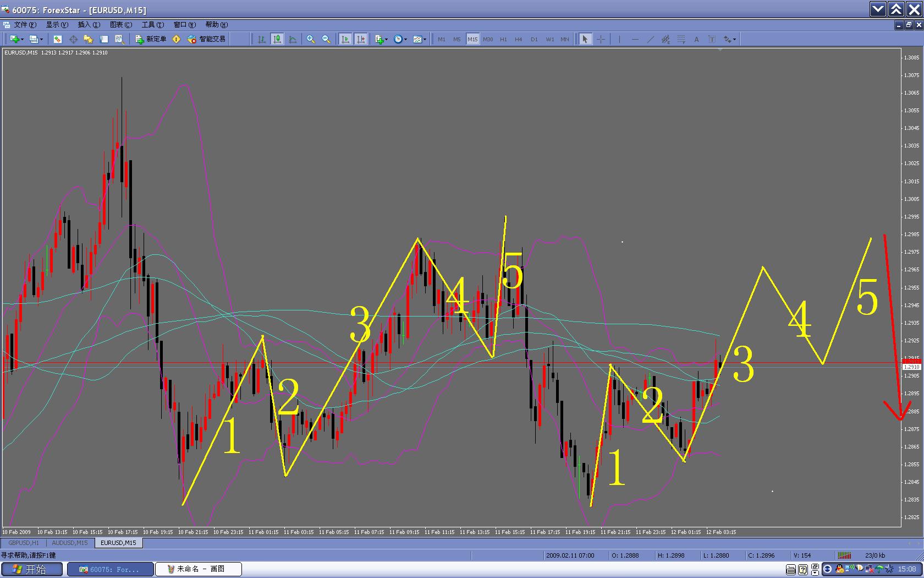The width and height of the screenshot is (924, 578).
Task: Select the M30 timeframe
Action: tap(488, 39)
